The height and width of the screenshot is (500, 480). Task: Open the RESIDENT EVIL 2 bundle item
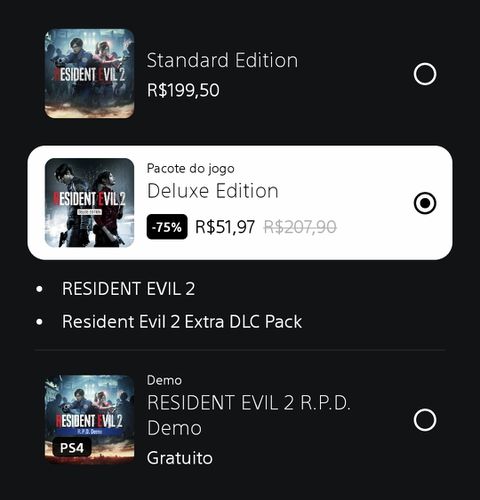[x=129, y=289]
